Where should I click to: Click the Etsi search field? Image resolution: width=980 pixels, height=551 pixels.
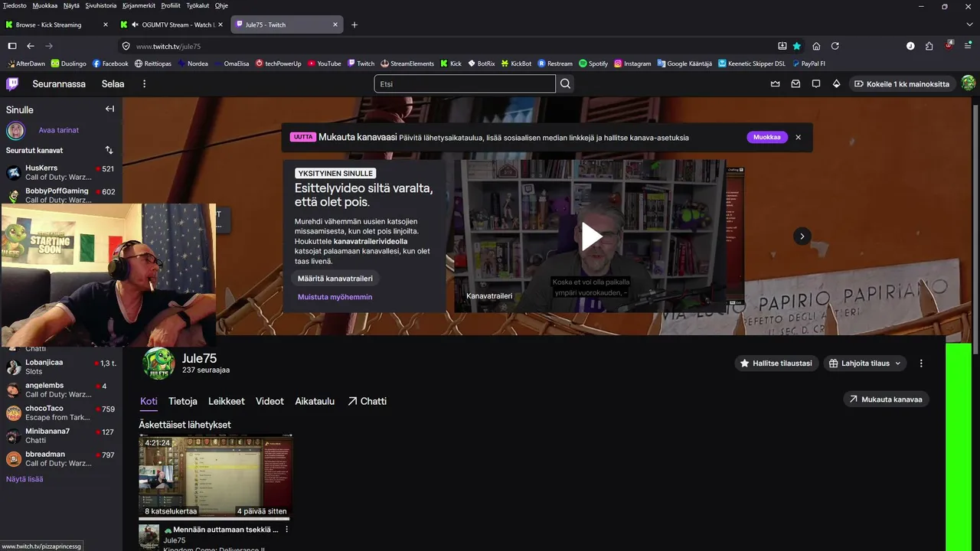[x=465, y=83]
